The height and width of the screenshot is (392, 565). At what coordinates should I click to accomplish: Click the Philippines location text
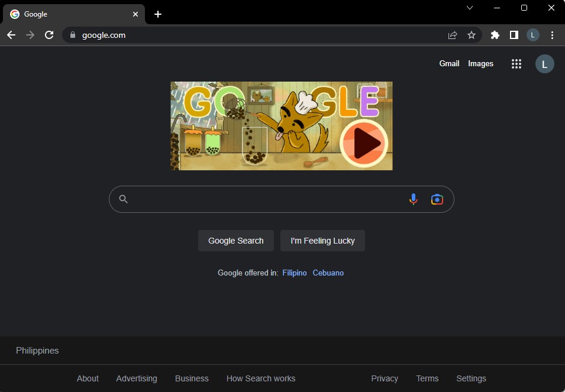[37, 350]
